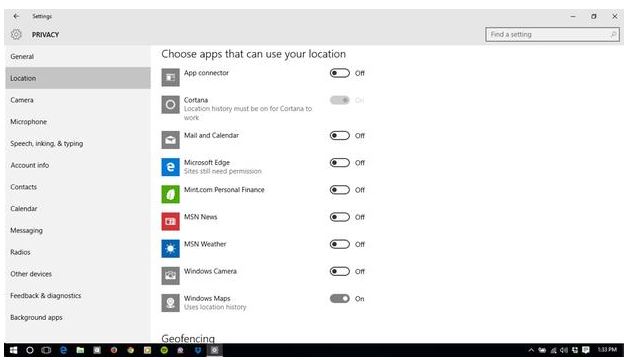Screen dimensions: 630x360
Task: Disable location for Windows Maps
Action: point(340,299)
